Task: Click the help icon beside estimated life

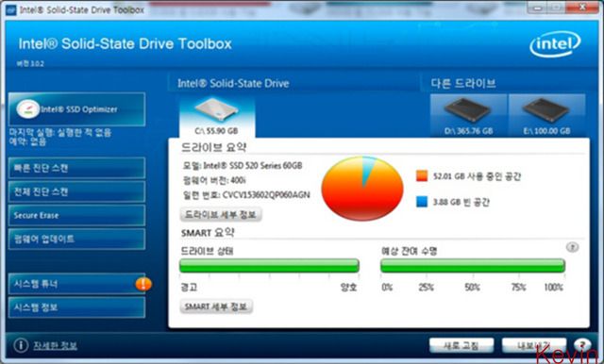Action: point(573,247)
